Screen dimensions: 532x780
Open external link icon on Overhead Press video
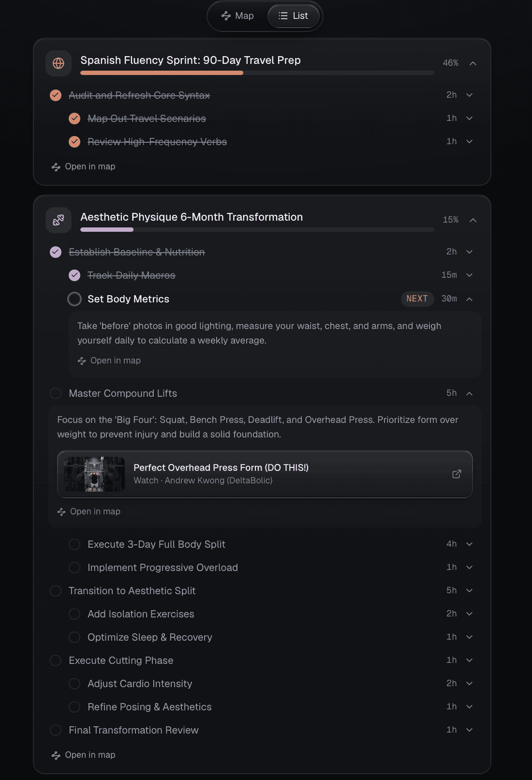457,474
